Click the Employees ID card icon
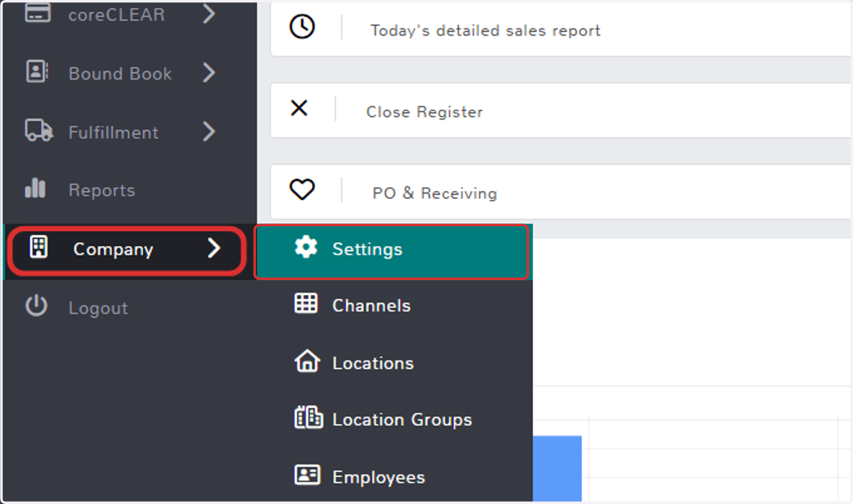 307,475
